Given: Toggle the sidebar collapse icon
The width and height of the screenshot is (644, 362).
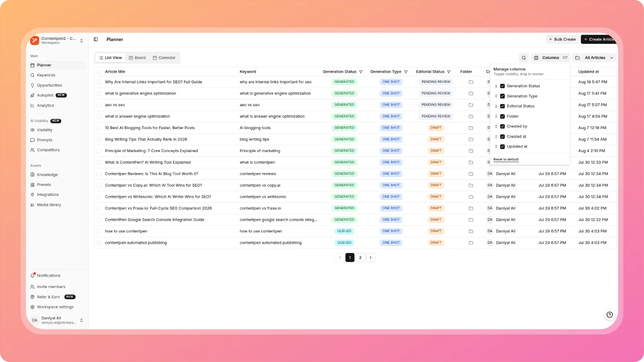Looking at the screenshot, I should [x=96, y=39].
